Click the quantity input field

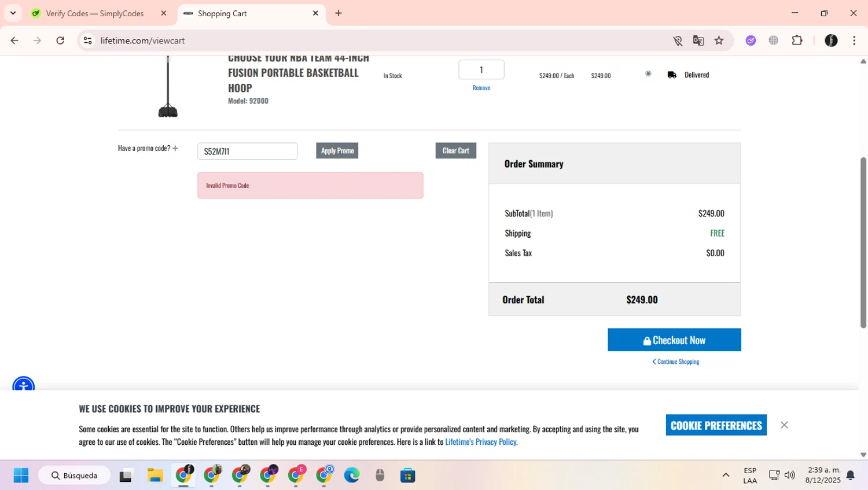click(x=481, y=69)
